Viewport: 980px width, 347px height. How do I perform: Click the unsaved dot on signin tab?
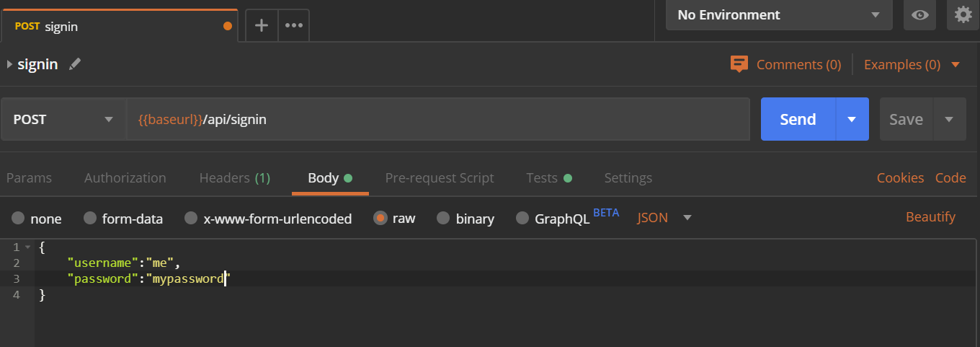point(228,26)
